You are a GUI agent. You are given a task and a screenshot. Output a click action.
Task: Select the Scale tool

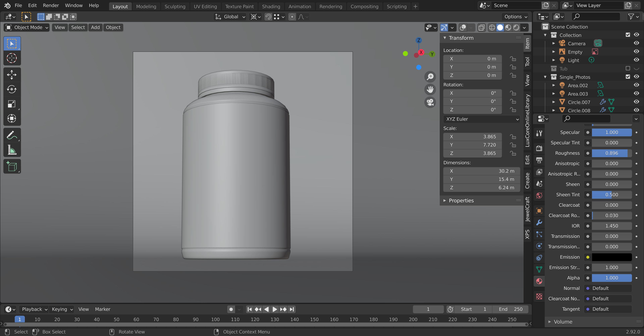12,104
